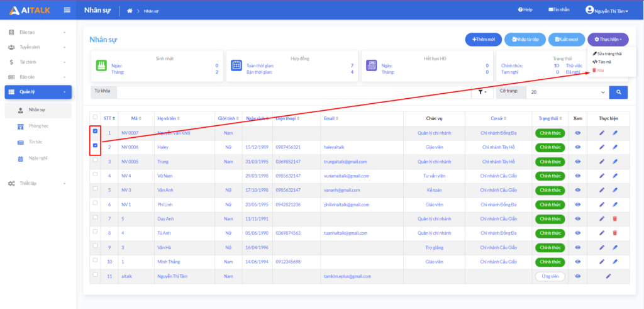644x309 pixels.
Task: Toggle the select-all checkbox in table header
Action: point(95,117)
